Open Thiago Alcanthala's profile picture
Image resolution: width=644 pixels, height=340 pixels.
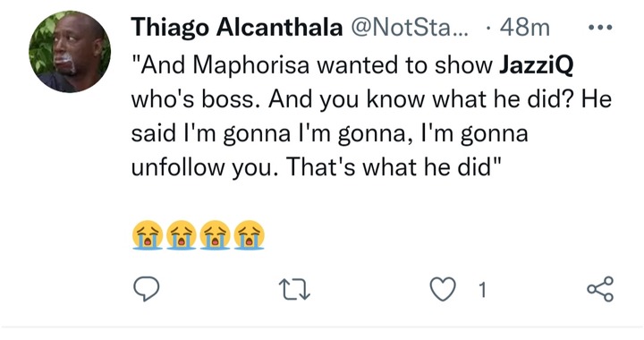coord(70,51)
